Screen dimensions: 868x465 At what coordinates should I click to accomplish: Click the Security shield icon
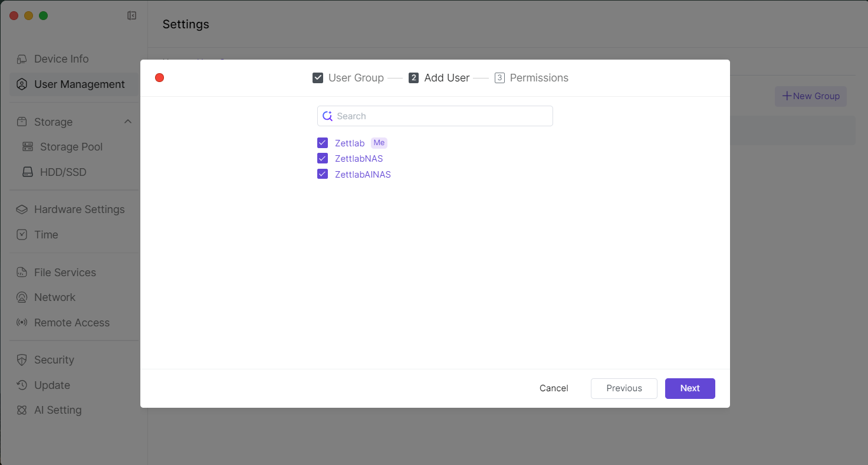tap(22, 360)
